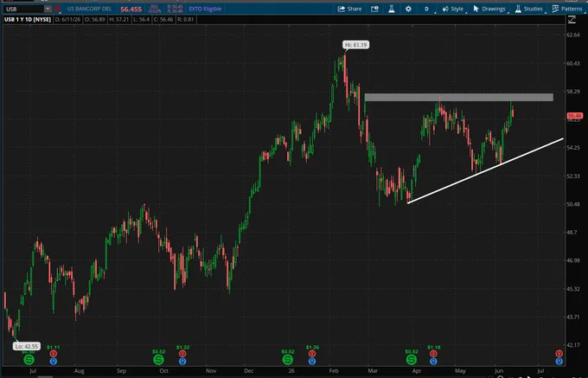Click the upcoming July earnings icon
Image resolution: width=588 pixels, height=378 pixels.
tap(559, 354)
